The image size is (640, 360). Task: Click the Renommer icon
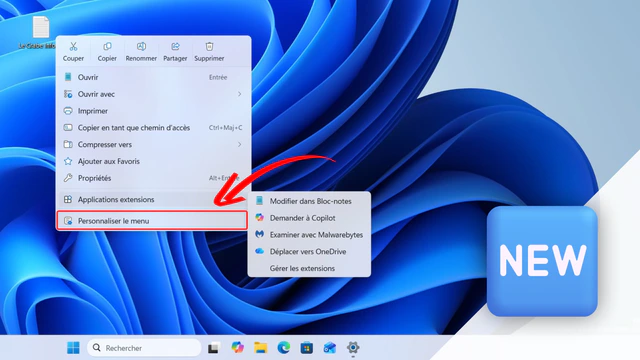pyautogui.click(x=141, y=47)
